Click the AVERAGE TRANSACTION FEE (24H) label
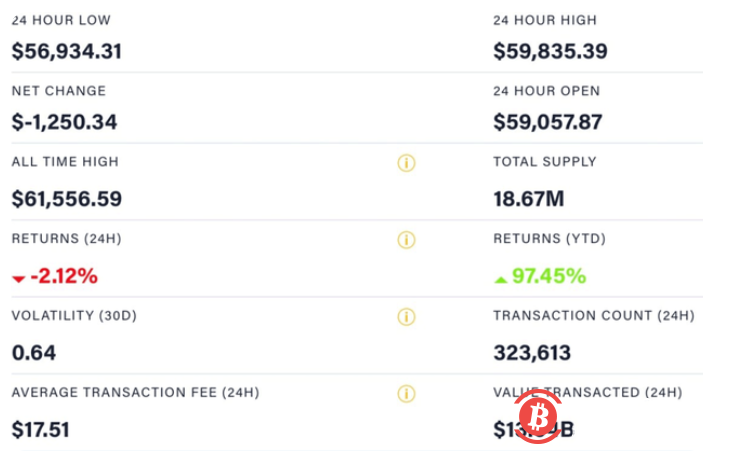 tap(135, 392)
